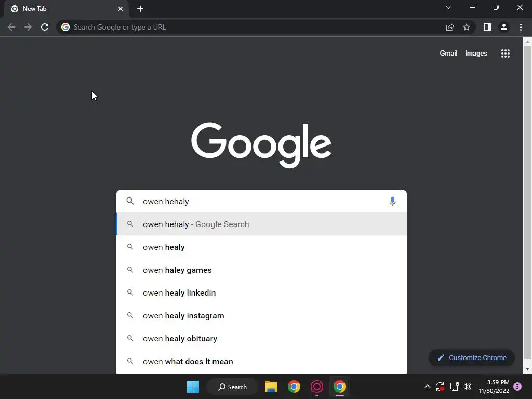Screen dimensions: 532x399
Task: Open the Gmail link
Action: pos(448,54)
